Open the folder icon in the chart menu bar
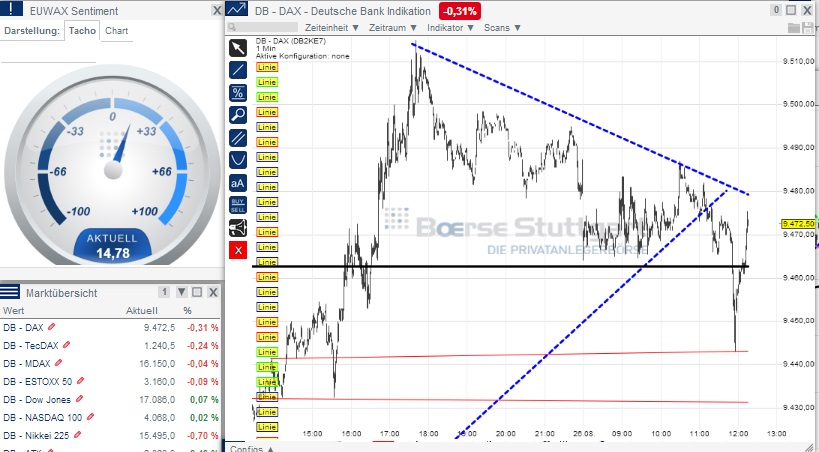Viewport: 819px width, 452px height. pos(794,28)
